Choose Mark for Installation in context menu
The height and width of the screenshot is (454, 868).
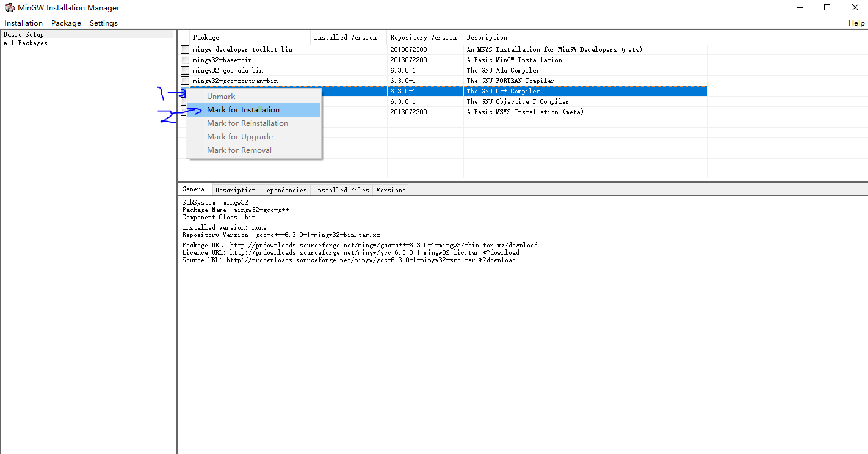pos(253,110)
